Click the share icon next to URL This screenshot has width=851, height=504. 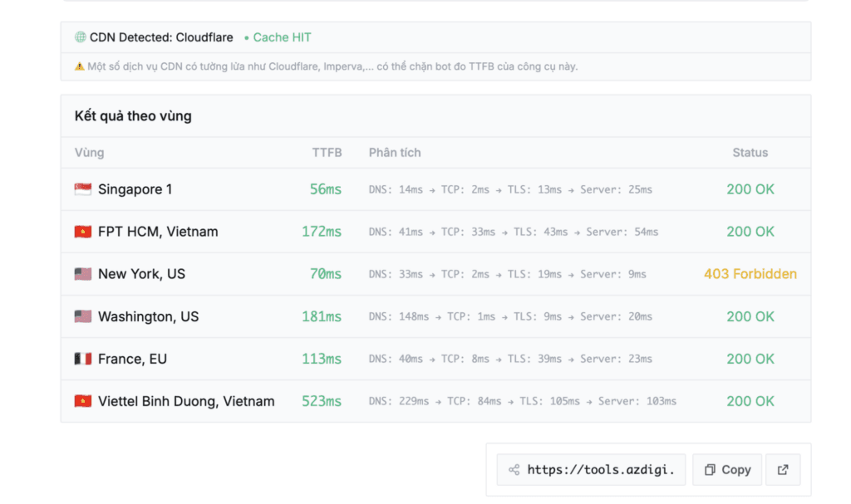[x=514, y=470]
